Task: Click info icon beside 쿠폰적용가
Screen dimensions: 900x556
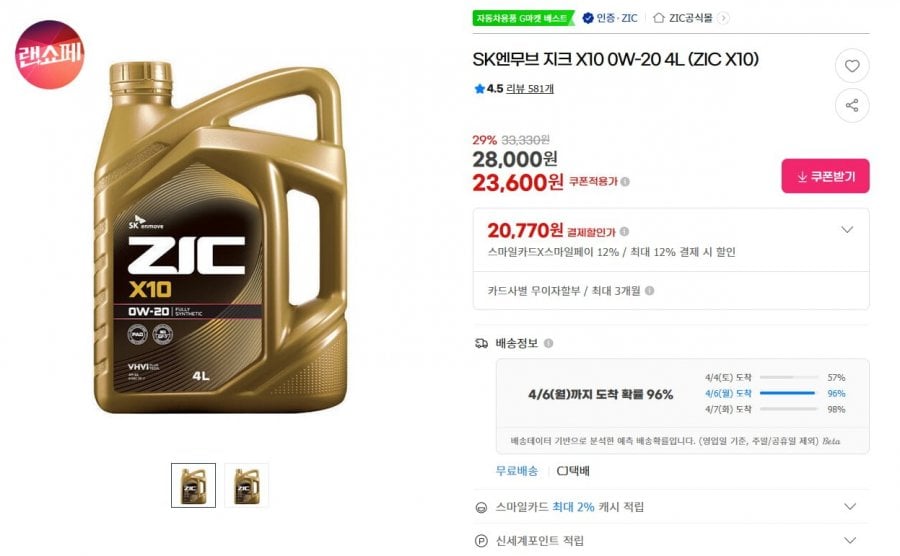Action: pos(625,182)
